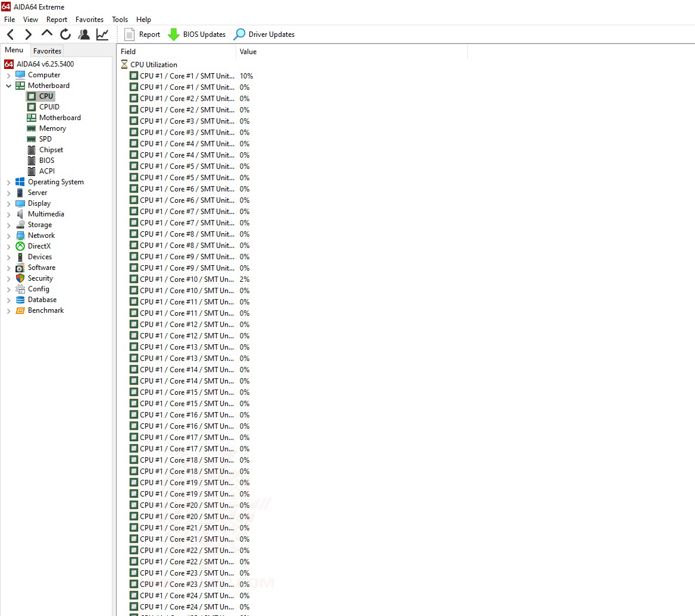The width and height of the screenshot is (695, 616).
Task: Expand the Network node
Action: [8, 236]
